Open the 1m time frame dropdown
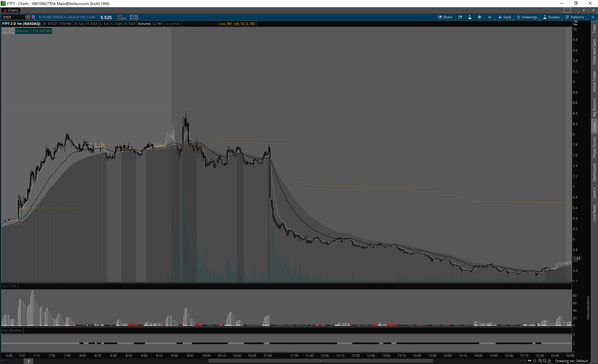Image resolution: width=598 pixels, height=364 pixels. (490, 17)
